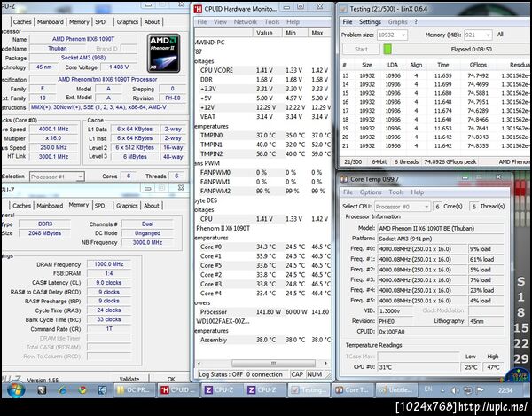Open the Graphics tab in upper CPU-Z

(128, 21)
